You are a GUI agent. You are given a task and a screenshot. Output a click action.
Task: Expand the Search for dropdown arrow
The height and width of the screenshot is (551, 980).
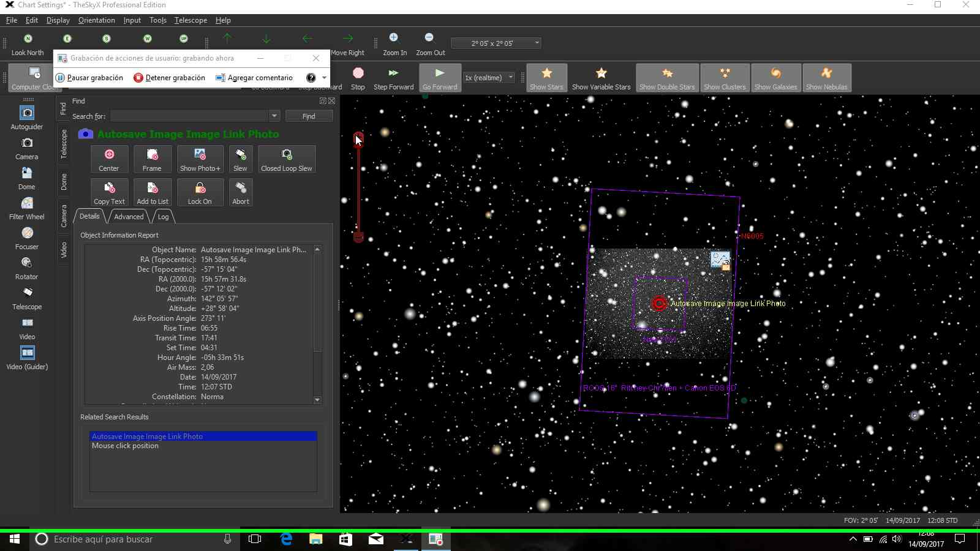pos(274,116)
